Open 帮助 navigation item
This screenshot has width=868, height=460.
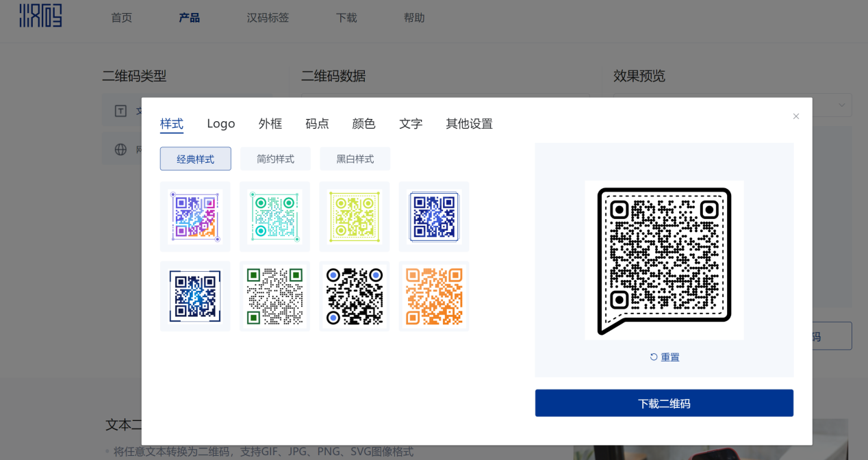coord(414,18)
